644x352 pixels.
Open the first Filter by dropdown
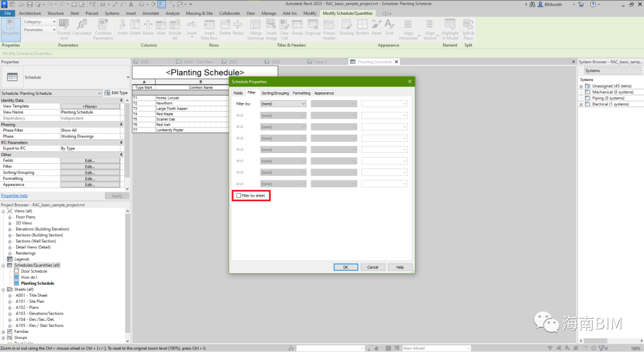tap(283, 104)
